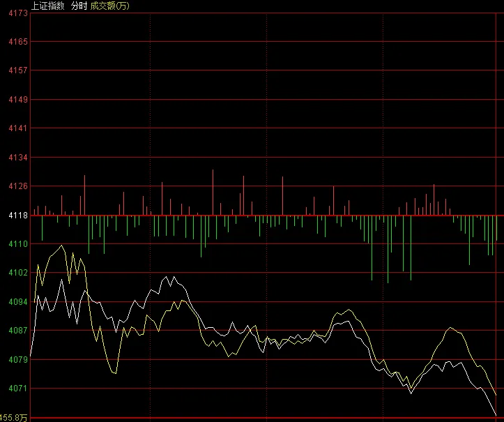The height and width of the screenshot is (422, 504).
Task: Select the 分时 chart mode label
Action: 79,6
